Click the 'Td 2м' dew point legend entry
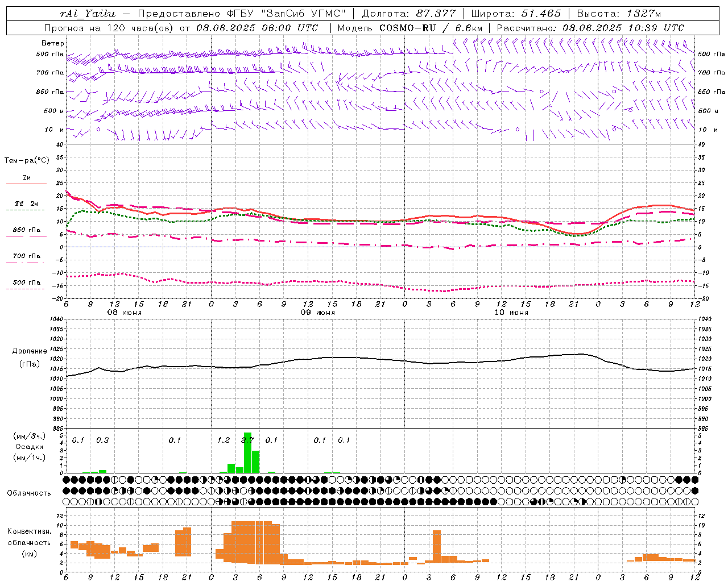This screenshot has width=728, height=582. coord(26,203)
